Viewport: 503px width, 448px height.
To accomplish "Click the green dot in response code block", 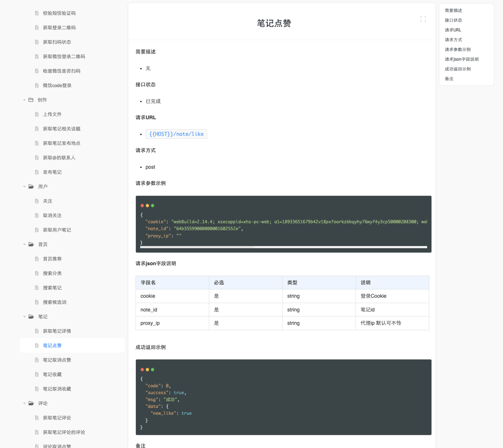I will pos(152,370).
